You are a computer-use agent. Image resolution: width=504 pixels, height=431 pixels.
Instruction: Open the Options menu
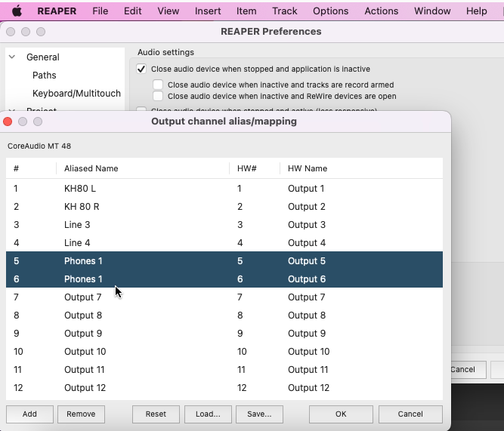click(x=331, y=11)
